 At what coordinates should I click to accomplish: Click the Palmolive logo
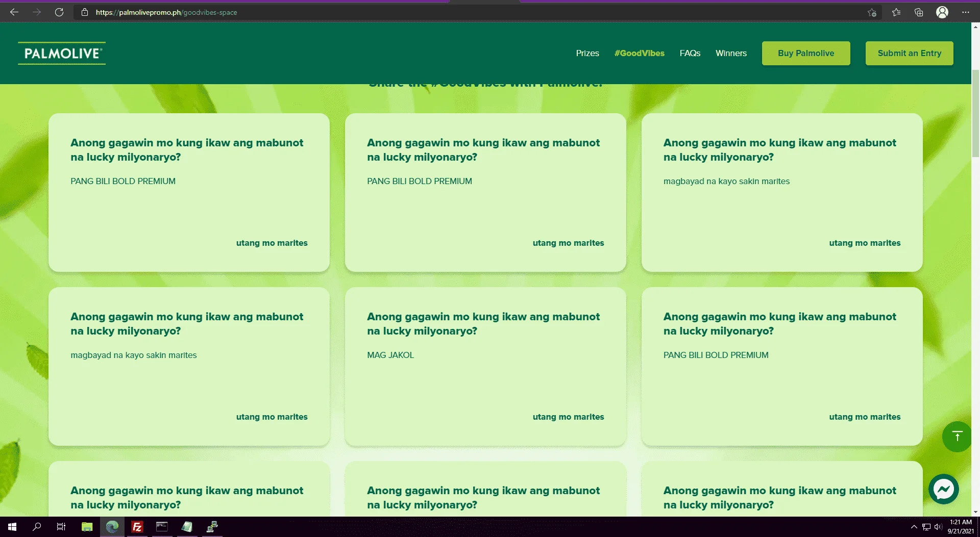point(62,53)
